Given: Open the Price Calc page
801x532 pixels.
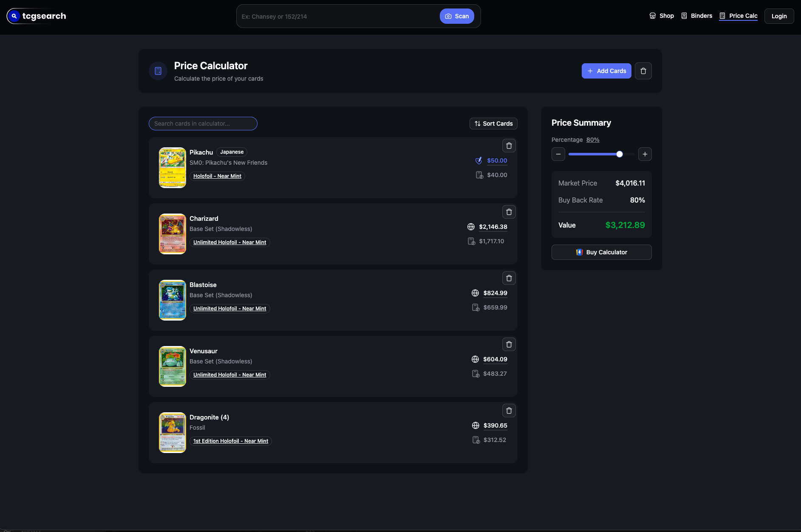Looking at the screenshot, I should (x=739, y=16).
